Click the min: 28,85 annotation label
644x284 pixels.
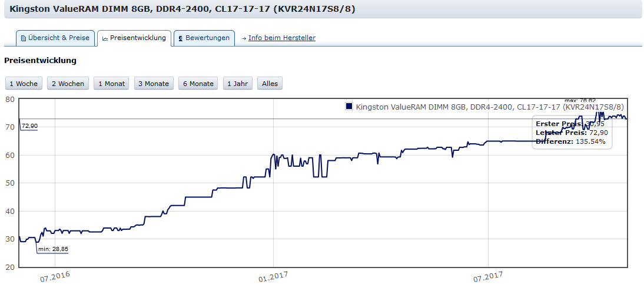point(52,249)
